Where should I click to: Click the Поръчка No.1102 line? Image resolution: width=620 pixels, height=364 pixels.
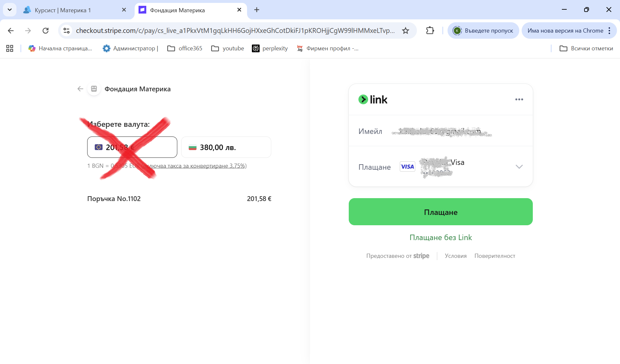pos(179,199)
